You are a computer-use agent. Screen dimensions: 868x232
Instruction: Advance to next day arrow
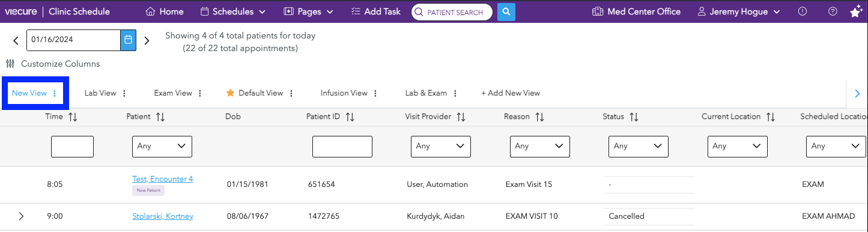coord(147,41)
